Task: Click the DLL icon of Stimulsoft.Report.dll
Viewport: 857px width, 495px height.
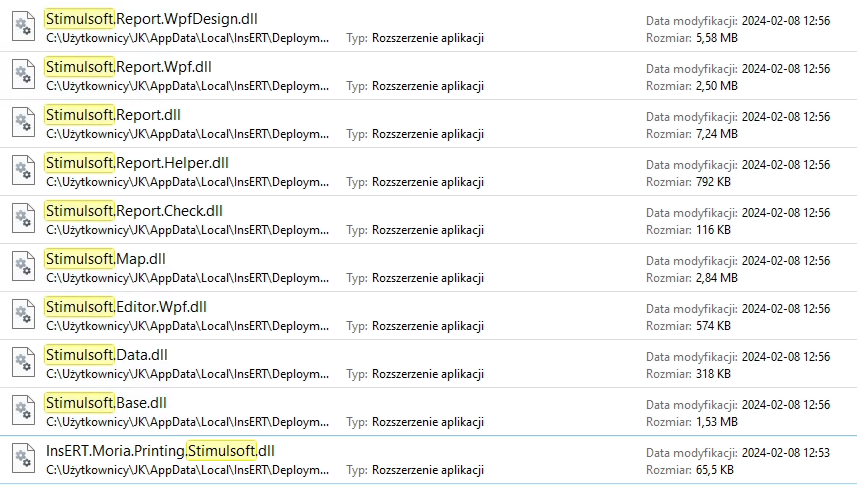Action: tap(24, 122)
